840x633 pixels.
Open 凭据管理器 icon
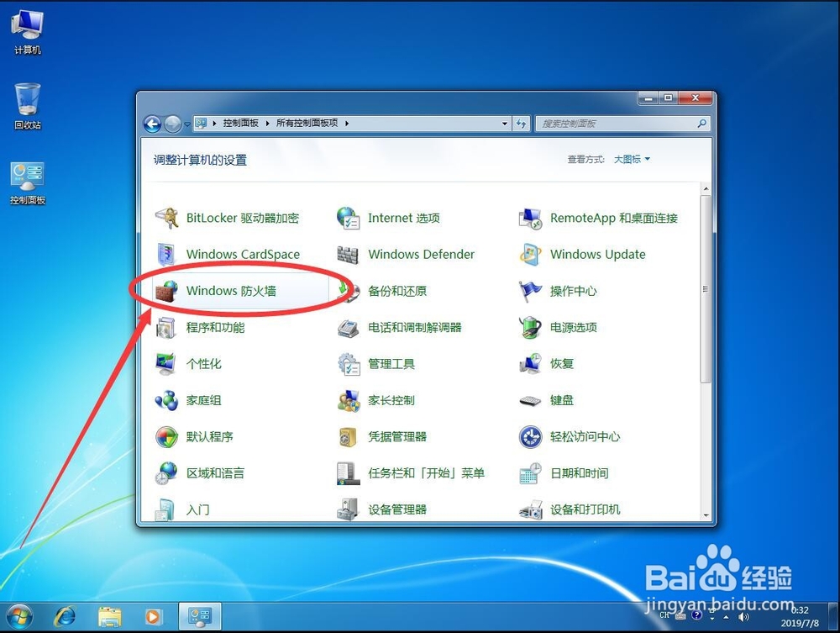pyautogui.click(x=349, y=437)
